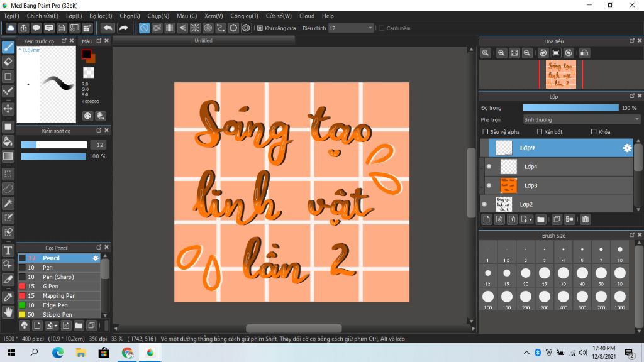
Task: Expand the Điều chỉnh value dropdown
Action: pyautogui.click(x=370, y=28)
